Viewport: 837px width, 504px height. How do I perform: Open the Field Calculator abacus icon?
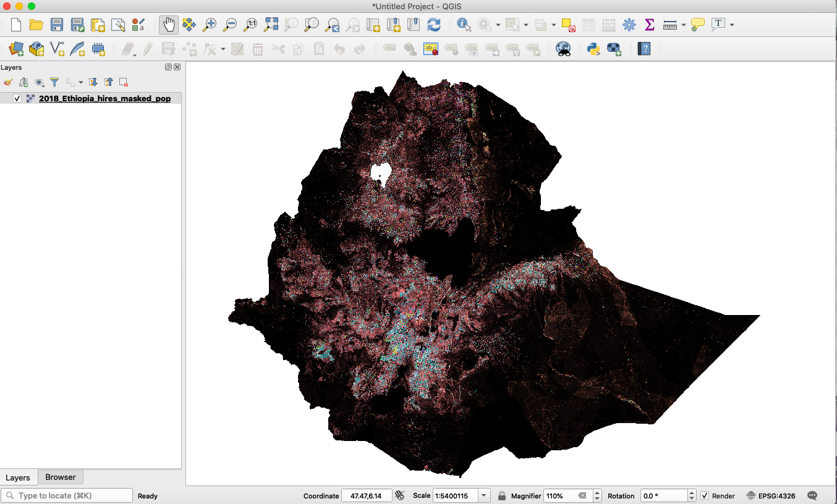point(608,25)
